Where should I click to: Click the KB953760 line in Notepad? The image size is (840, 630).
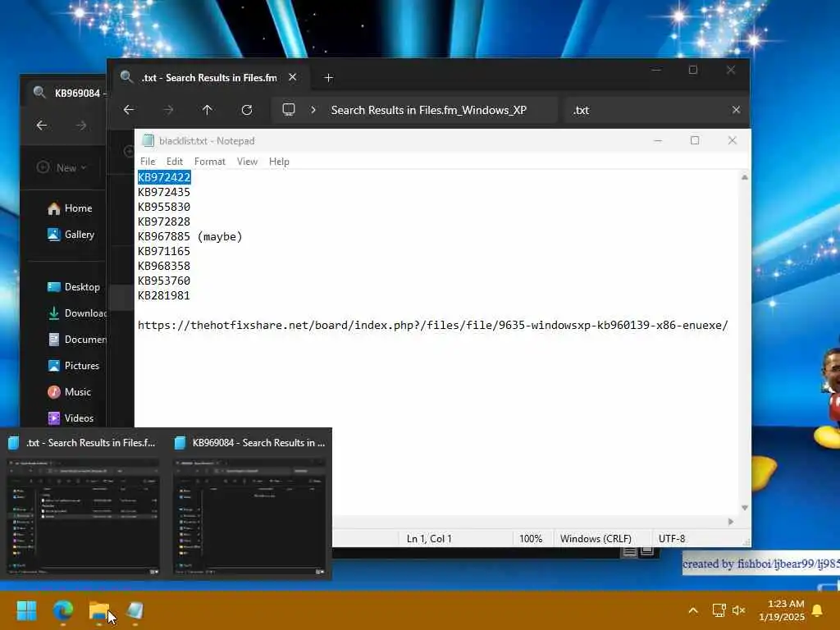pyautogui.click(x=164, y=281)
